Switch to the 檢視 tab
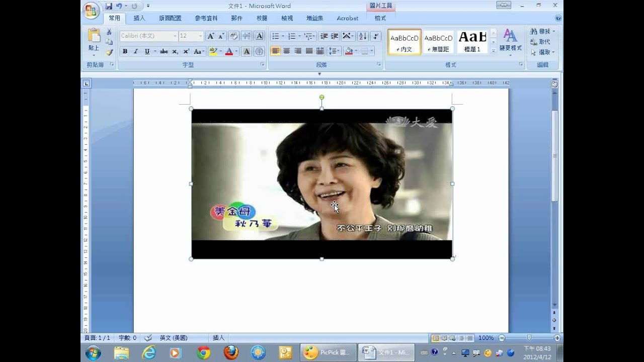The height and width of the screenshot is (362, 644). pos(287,18)
